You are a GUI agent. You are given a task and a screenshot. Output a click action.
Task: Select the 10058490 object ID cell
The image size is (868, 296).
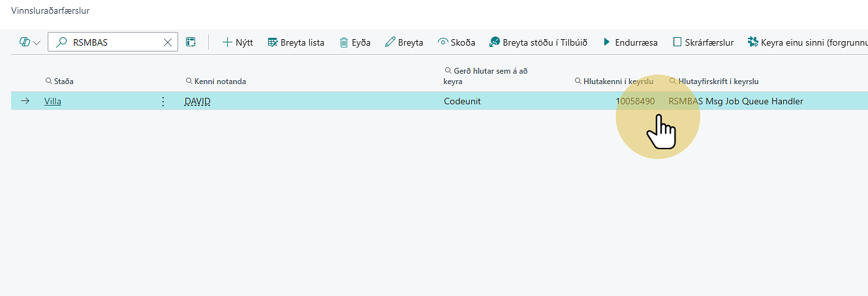tap(635, 101)
